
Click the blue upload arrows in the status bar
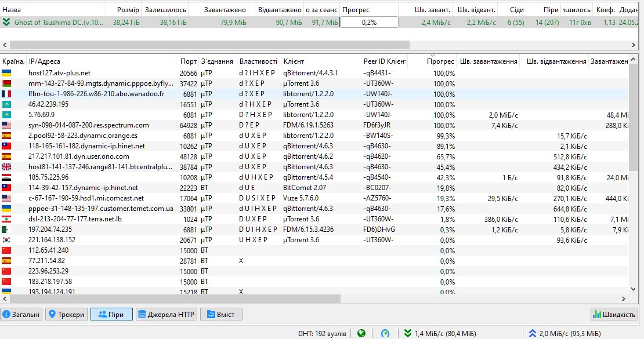pyautogui.click(x=532, y=333)
